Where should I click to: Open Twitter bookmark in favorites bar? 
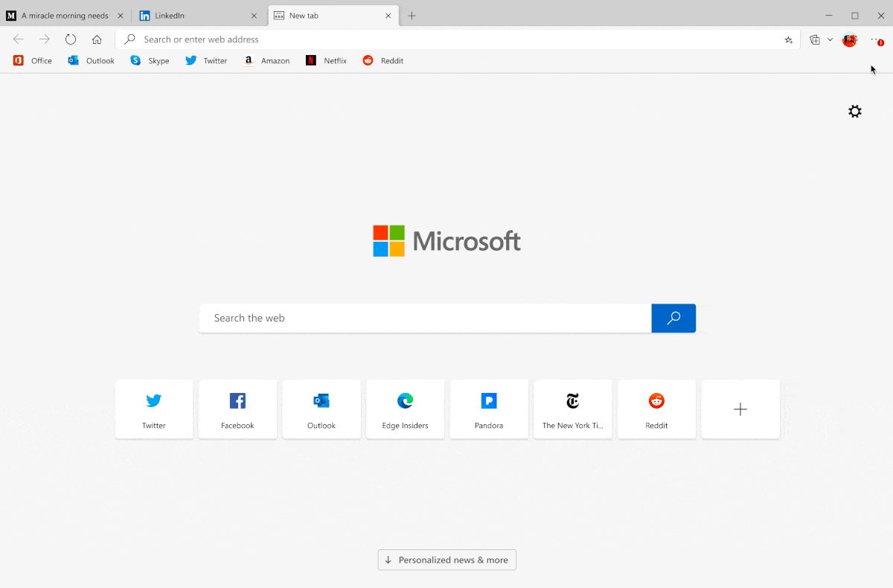206,61
